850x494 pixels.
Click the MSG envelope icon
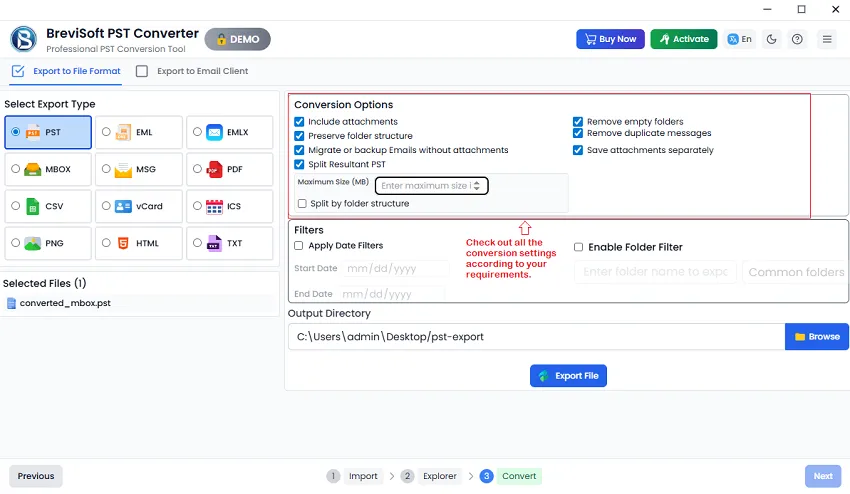123,169
